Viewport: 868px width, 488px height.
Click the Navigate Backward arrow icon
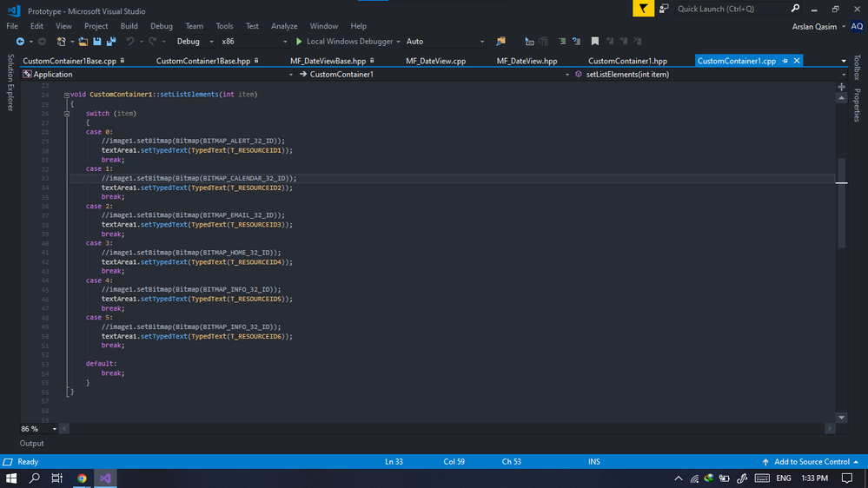(20, 42)
